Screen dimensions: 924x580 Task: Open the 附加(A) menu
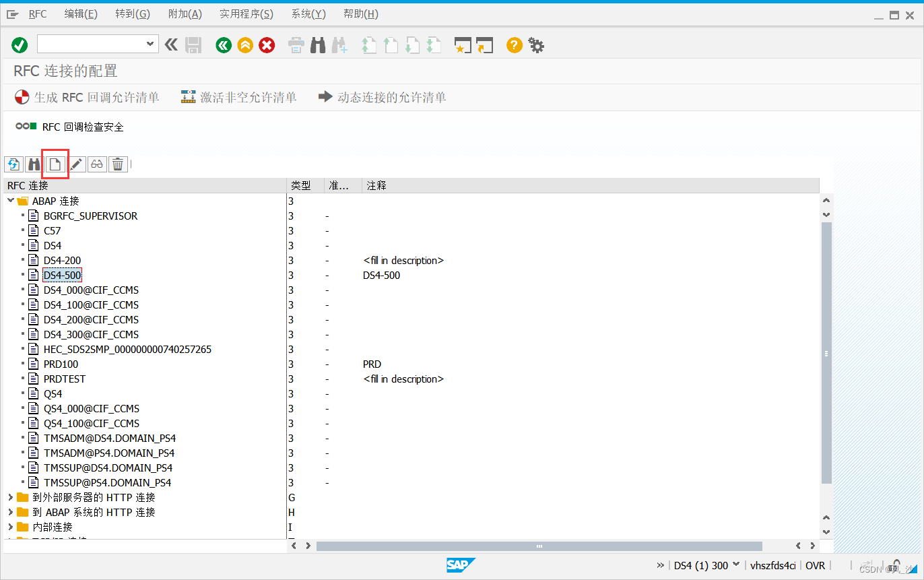(x=185, y=14)
